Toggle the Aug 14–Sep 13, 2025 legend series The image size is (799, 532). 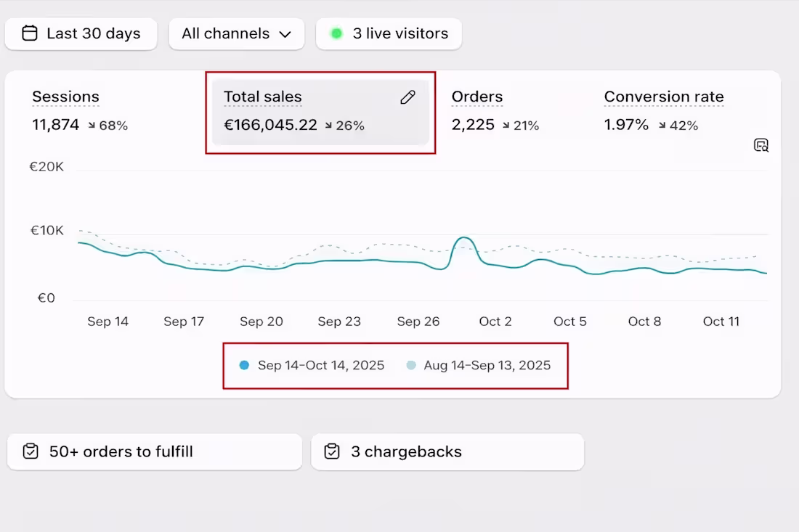[x=479, y=365]
